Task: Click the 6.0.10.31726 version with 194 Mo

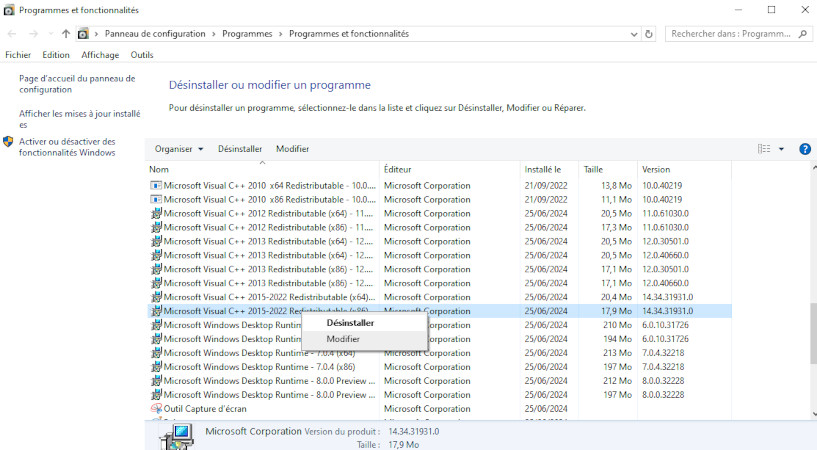Action: [665, 339]
